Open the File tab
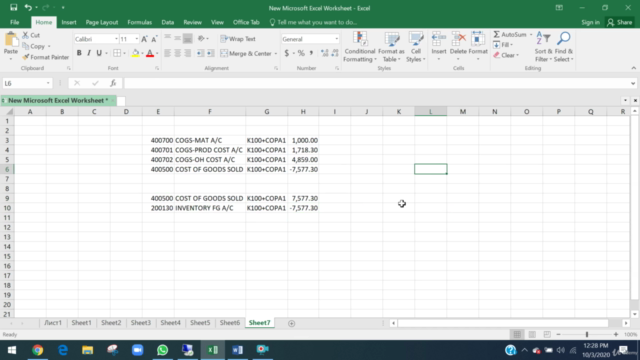 (15, 22)
